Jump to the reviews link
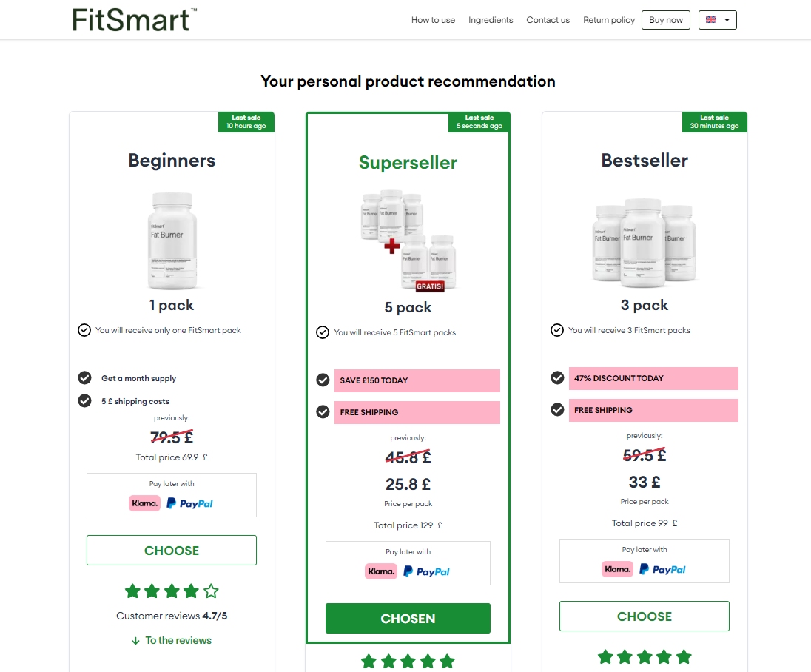 tap(178, 641)
